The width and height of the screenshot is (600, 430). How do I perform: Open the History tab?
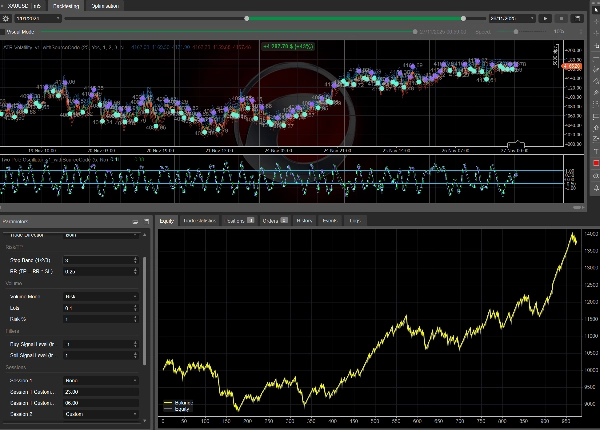[x=304, y=221]
